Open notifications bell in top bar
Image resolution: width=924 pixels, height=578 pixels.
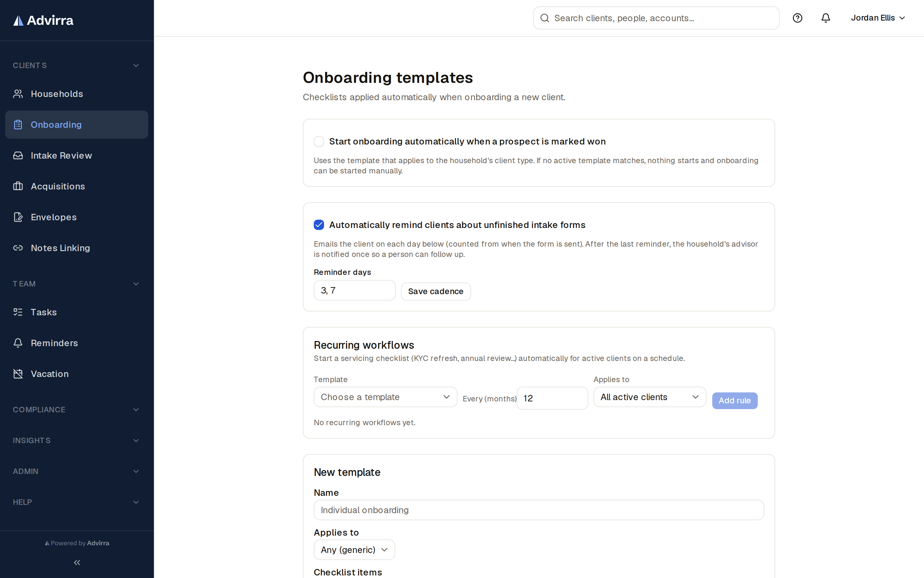click(826, 18)
